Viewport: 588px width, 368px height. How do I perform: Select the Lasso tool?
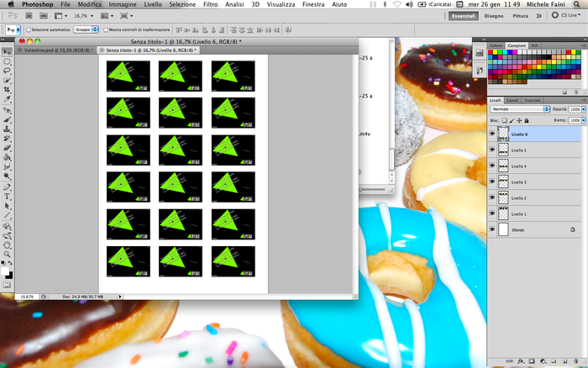coord(7,71)
